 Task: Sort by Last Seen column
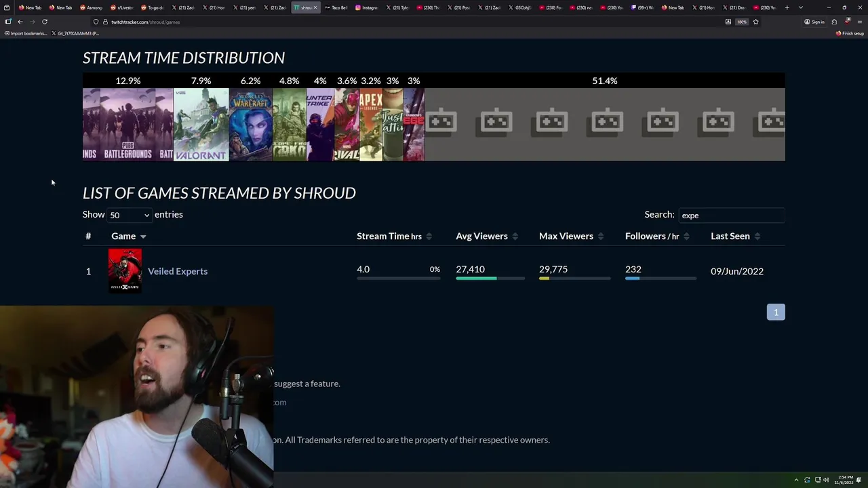[736, 236]
